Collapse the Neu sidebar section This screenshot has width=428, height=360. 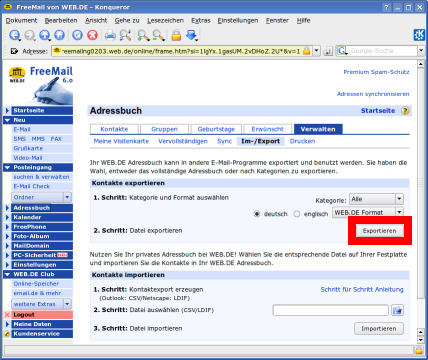pyautogui.click(x=7, y=120)
